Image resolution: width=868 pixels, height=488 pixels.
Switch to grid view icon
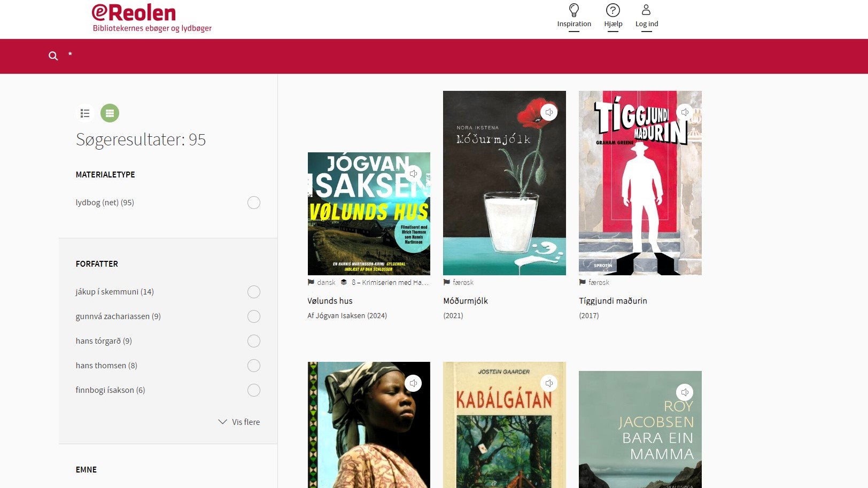coord(110,113)
